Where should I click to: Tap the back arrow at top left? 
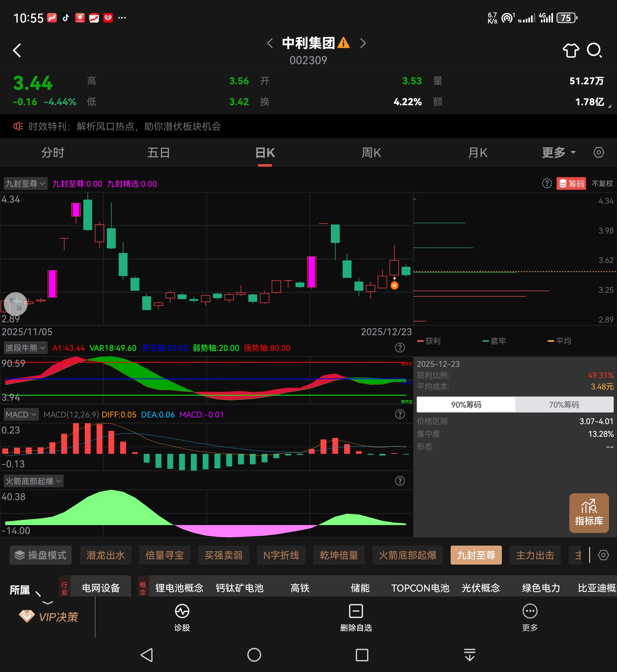pos(17,50)
